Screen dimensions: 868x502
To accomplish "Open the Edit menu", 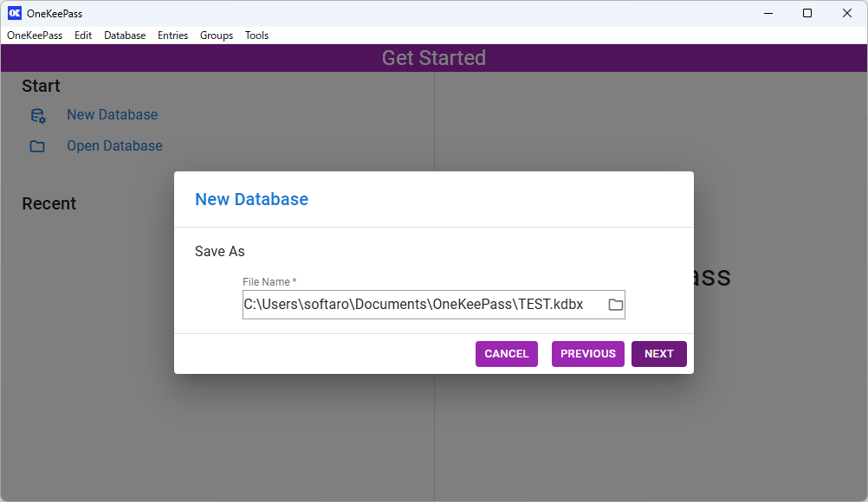I will point(83,35).
